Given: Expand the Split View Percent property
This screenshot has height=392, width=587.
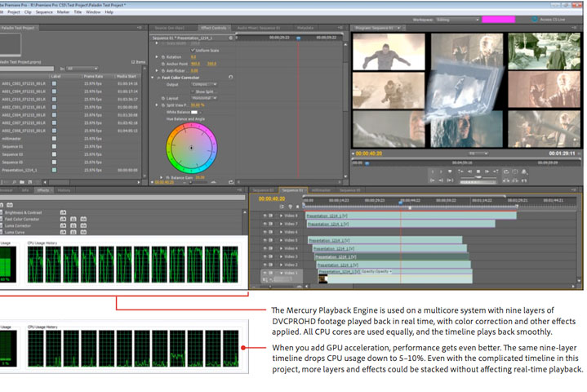Looking at the screenshot, I should click(157, 105).
